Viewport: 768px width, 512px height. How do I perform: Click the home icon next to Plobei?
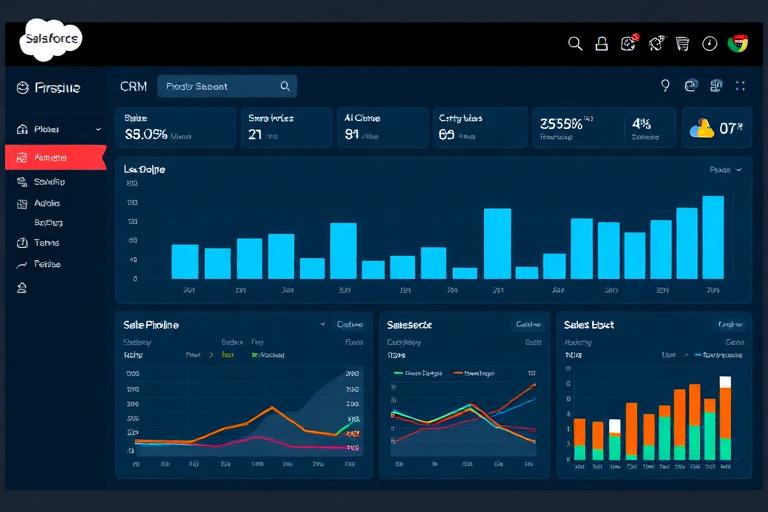click(x=22, y=129)
